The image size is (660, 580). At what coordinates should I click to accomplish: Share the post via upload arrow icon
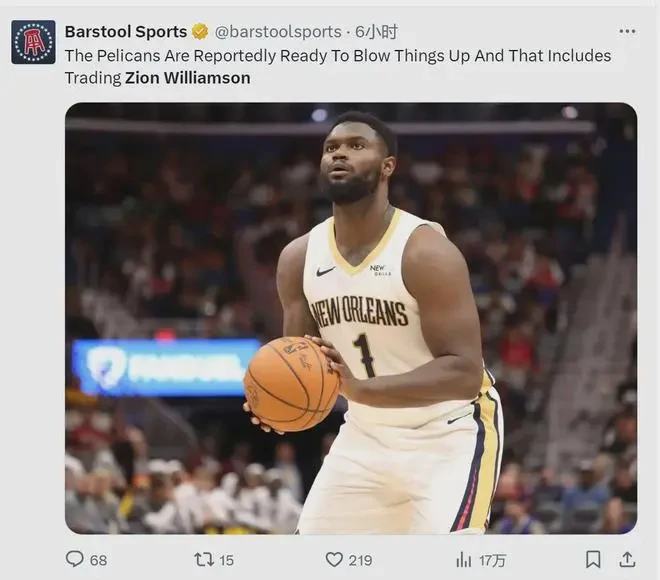(x=627, y=560)
